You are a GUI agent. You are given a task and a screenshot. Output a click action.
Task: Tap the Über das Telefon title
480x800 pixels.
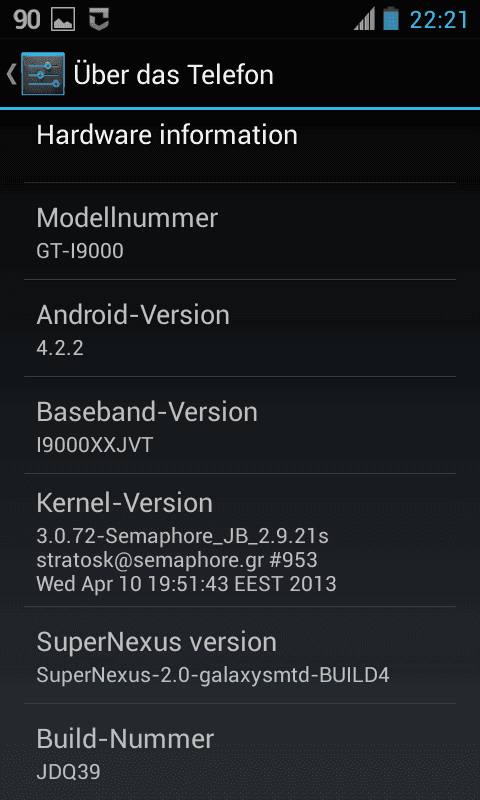click(x=173, y=74)
